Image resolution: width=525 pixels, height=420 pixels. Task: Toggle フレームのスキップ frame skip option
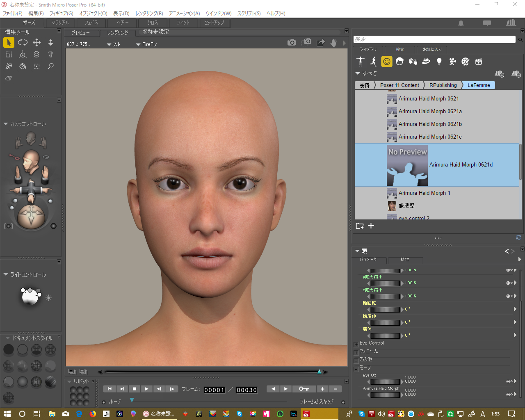343,402
